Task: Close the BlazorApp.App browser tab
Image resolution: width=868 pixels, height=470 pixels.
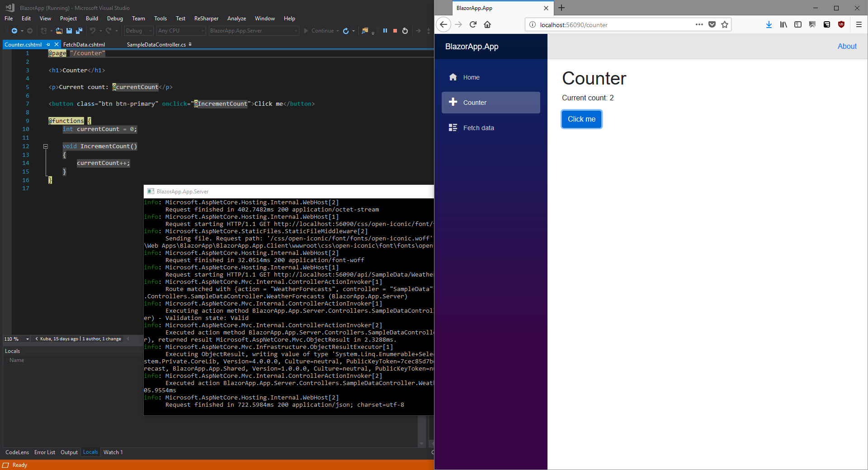Action: [546, 8]
